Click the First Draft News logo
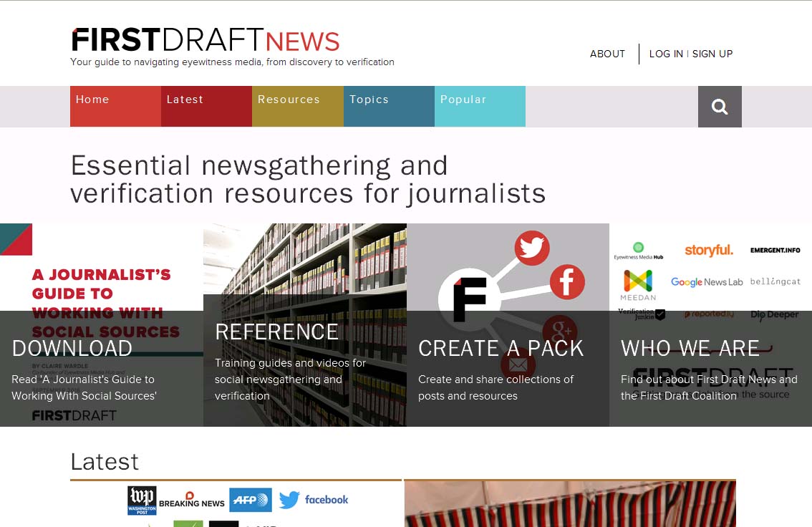 [x=206, y=41]
